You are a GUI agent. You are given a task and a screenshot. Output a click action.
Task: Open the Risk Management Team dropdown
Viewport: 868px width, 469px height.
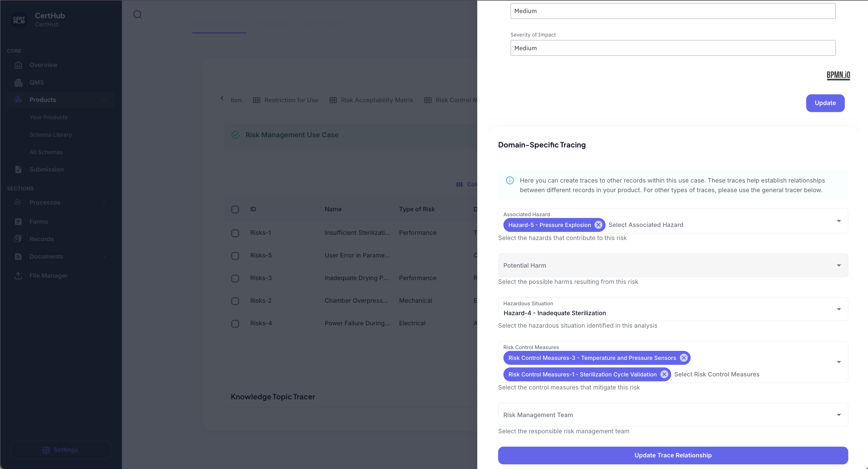click(839, 415)
